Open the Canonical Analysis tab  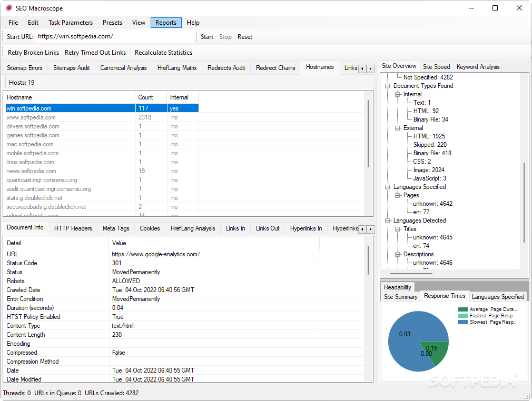123,68
